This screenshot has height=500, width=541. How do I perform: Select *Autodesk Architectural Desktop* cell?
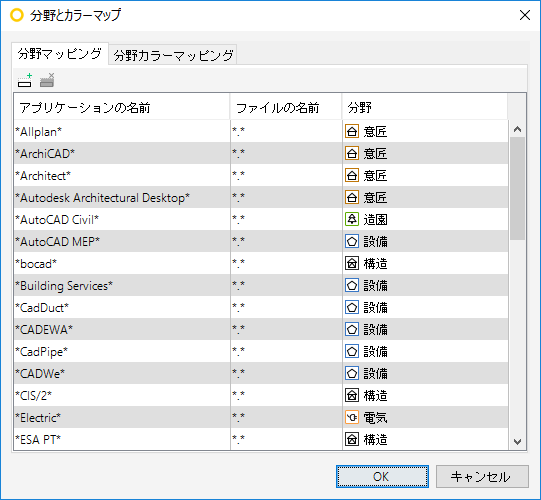point(122,198)
